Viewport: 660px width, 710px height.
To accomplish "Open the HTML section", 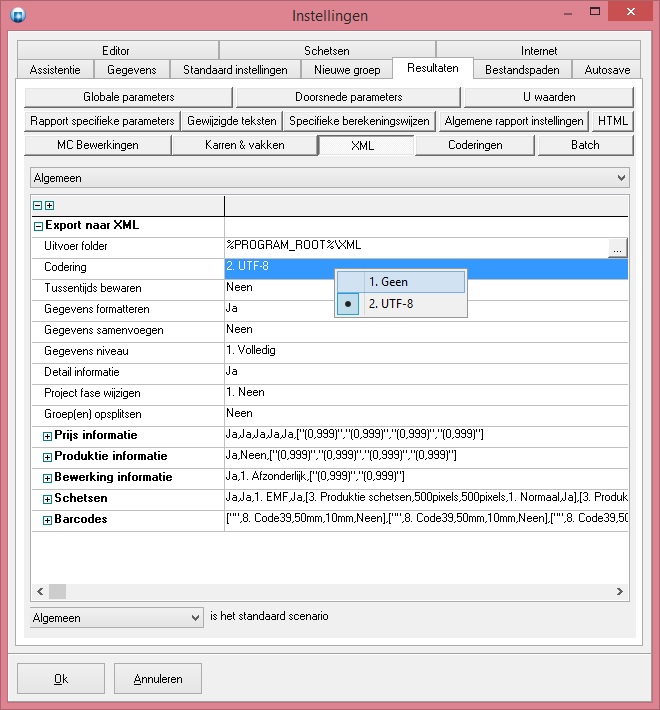I will (613, 121).
